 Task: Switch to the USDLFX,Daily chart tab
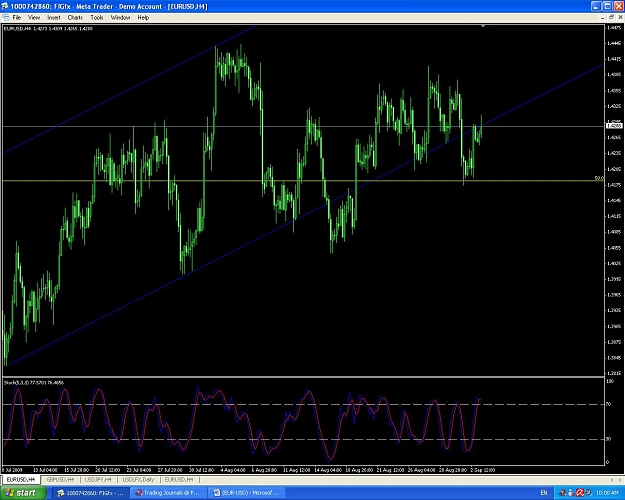pyautogui.click(x=138, y=480)
